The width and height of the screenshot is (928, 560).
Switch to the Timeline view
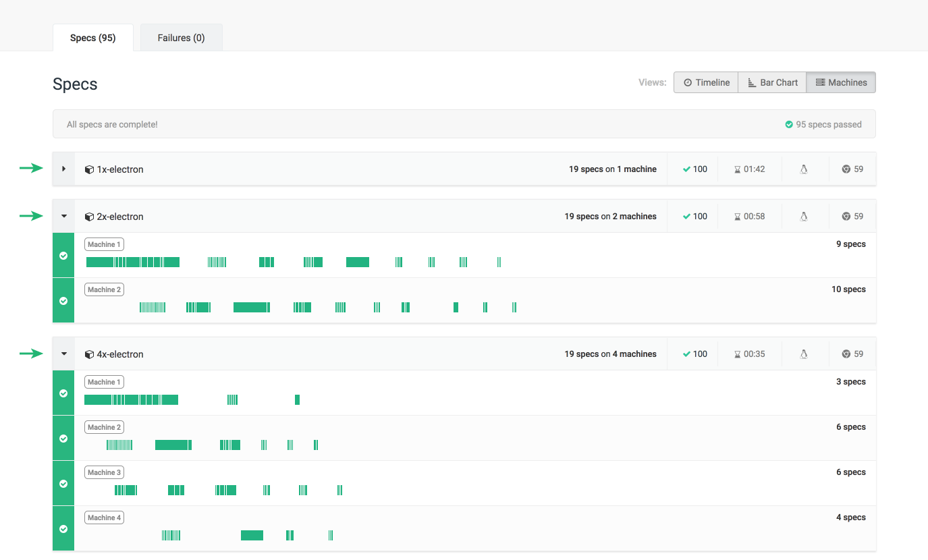coord(705,82)
